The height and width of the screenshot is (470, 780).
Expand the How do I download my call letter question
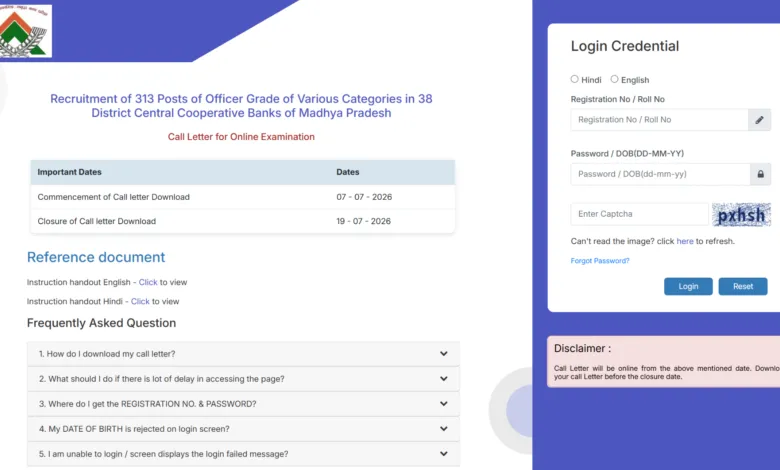click(x=243, y=354)
